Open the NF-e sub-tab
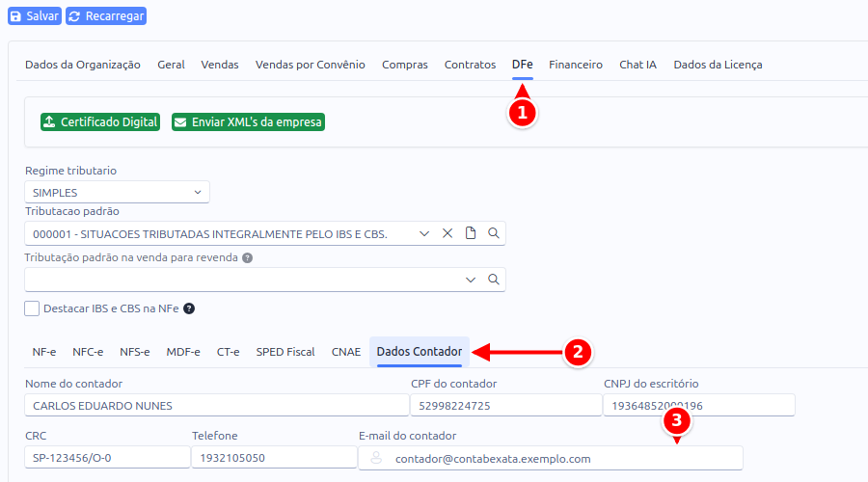This screenshot has width=868, height=482. 44,352
